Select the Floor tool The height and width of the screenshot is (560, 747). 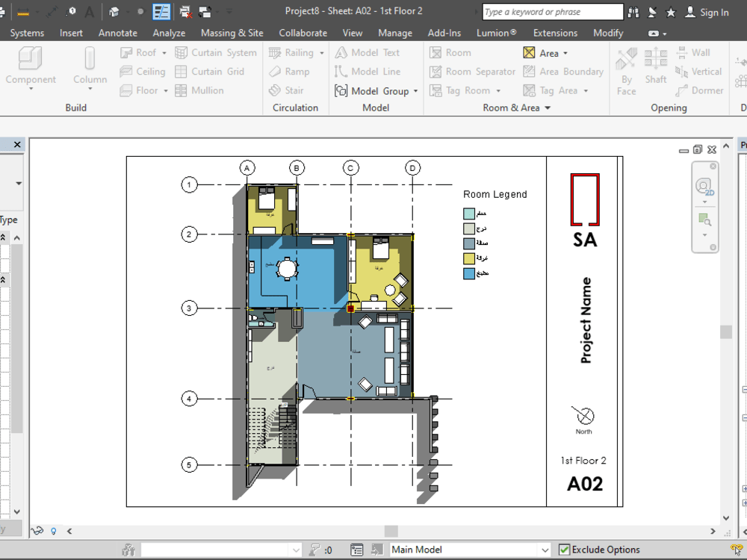(139, 90)
